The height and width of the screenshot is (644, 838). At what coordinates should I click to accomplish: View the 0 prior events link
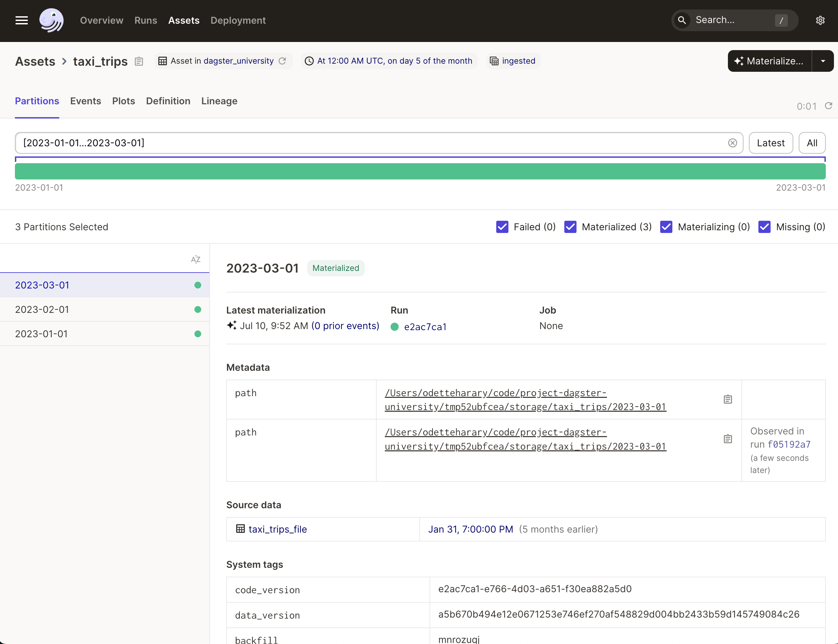(345, 326)
